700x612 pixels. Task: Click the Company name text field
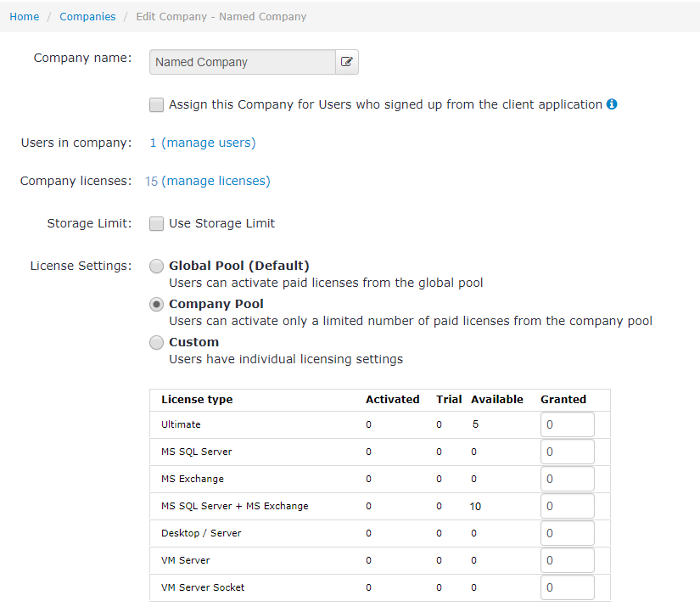(243, 62)
